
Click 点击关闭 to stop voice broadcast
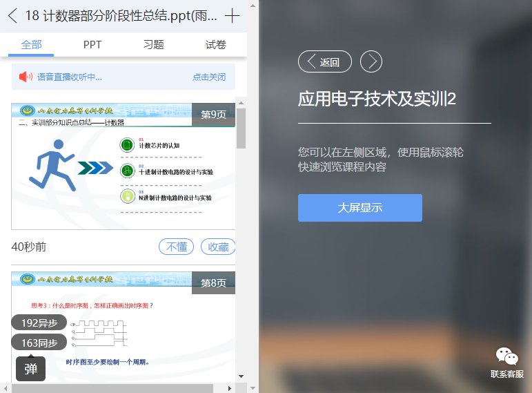click(209, 77)
